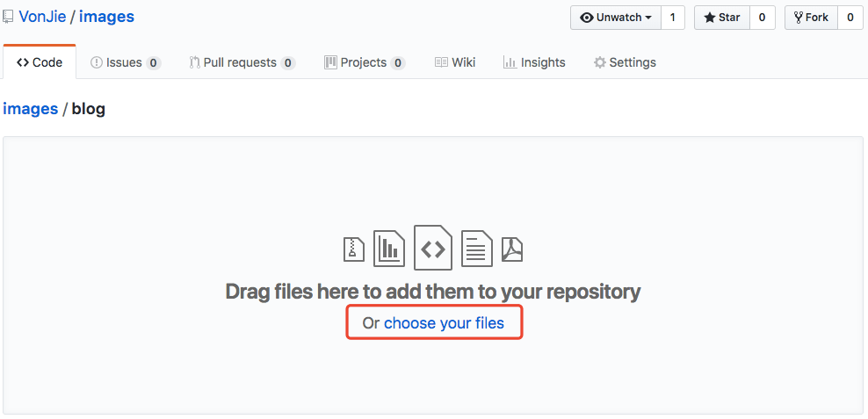Open the Insights tab

534,62
